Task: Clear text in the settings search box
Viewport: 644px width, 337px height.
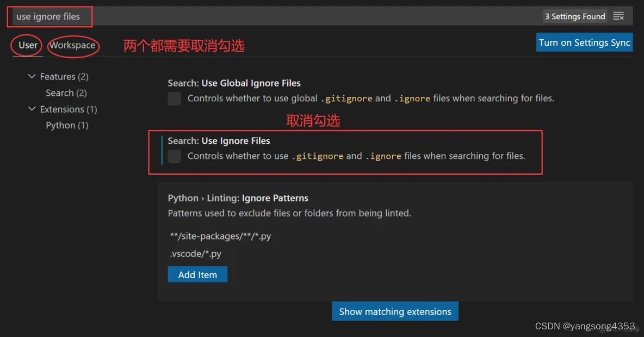Action: tap(49, 16)
